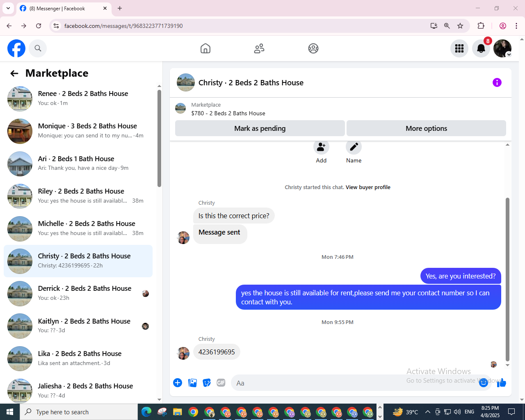Go back in browser history
The height and width of the screenshot is (420, 525).
point(9,26)
